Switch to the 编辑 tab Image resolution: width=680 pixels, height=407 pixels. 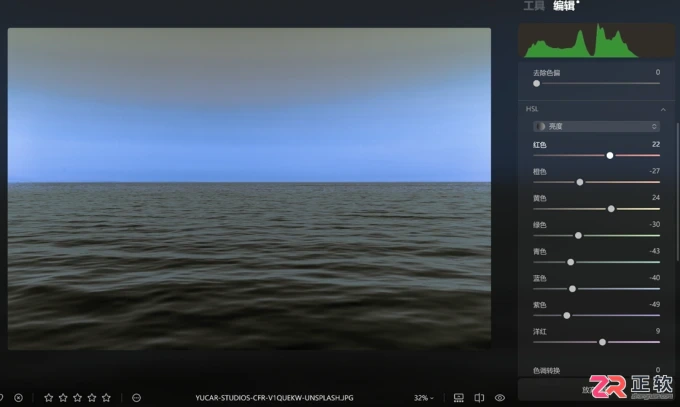coord(564,6)
